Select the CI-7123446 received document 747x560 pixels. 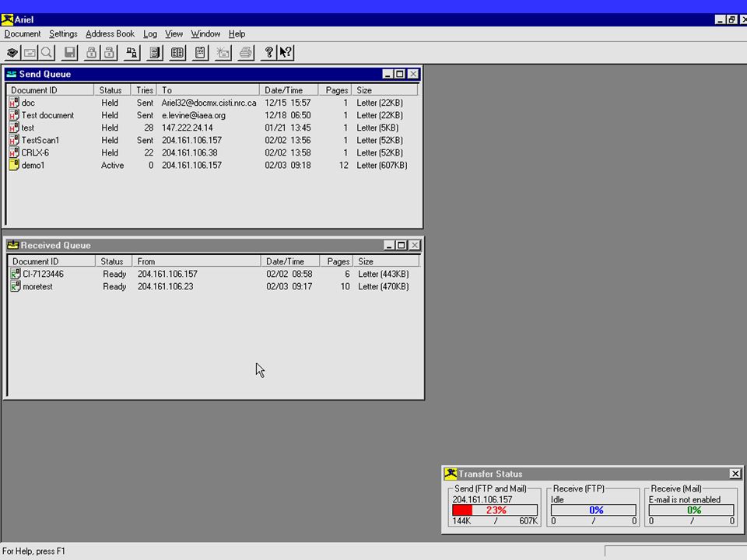tap(43, 274)
